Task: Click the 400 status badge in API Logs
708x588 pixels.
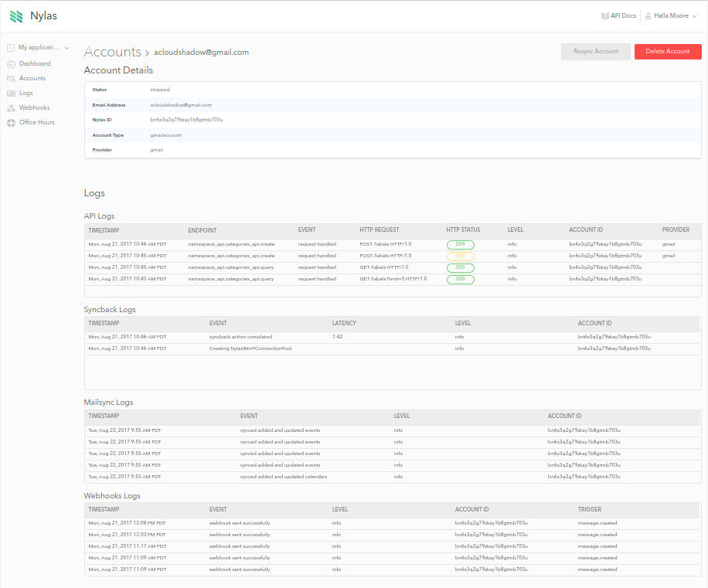Action: (x=460, y=257)
